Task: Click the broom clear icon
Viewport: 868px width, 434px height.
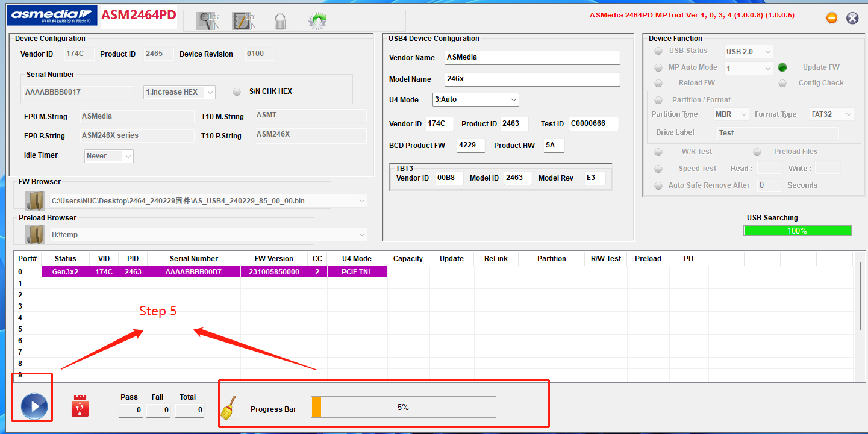Action: point(227,408)
